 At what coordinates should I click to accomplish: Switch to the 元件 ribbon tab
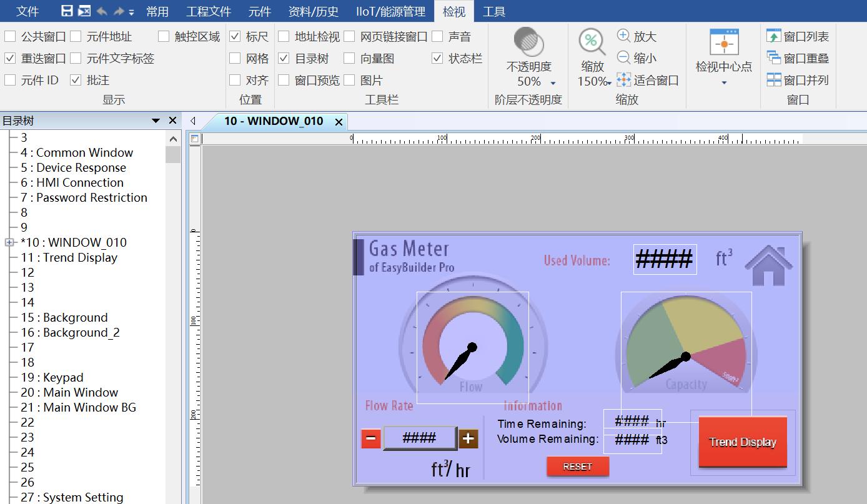click(x=260, y=11)
